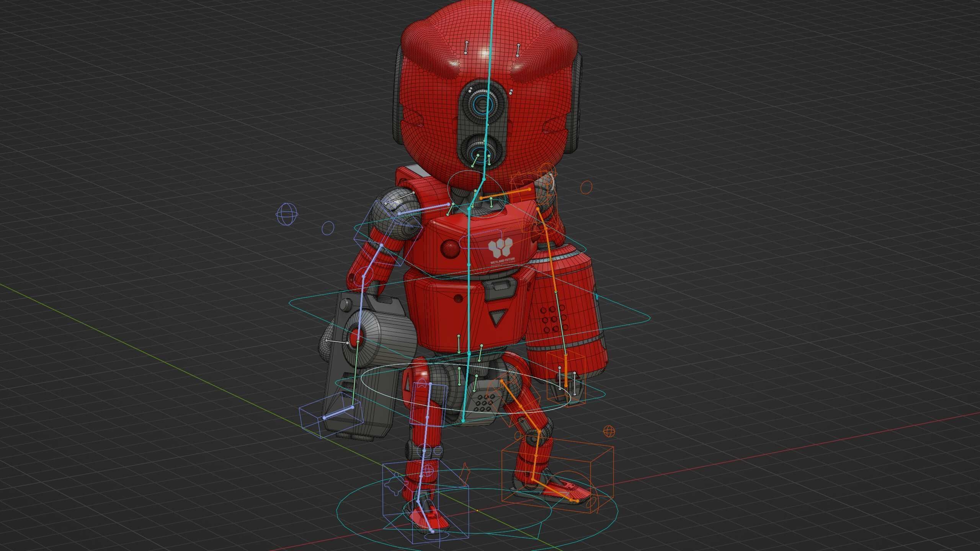Select the orange circle control beside right shoulder
The height and width of the screenshot is (551, 980).
(x=586, y=187)
